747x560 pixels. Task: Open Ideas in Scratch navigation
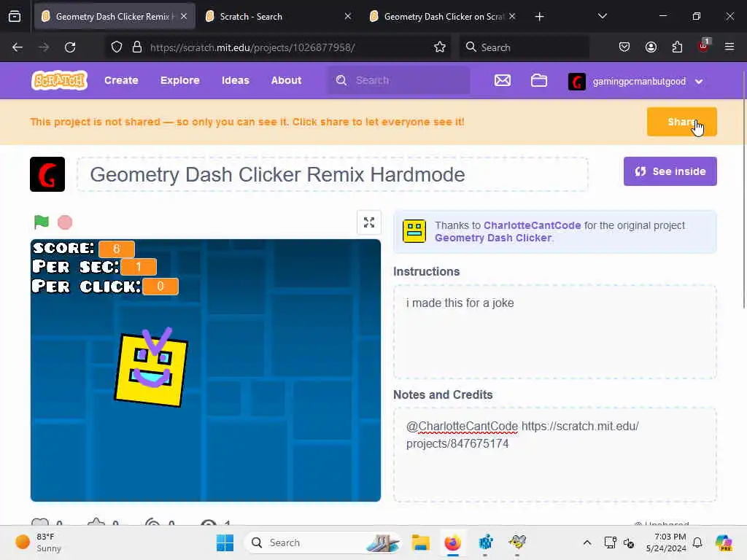(x=236, y=80)
